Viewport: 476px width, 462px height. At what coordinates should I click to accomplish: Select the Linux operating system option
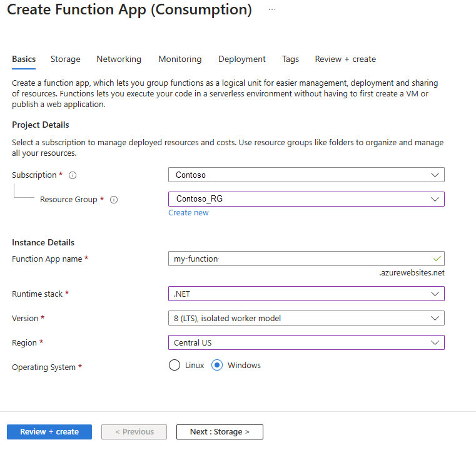(x=175, y=366)
